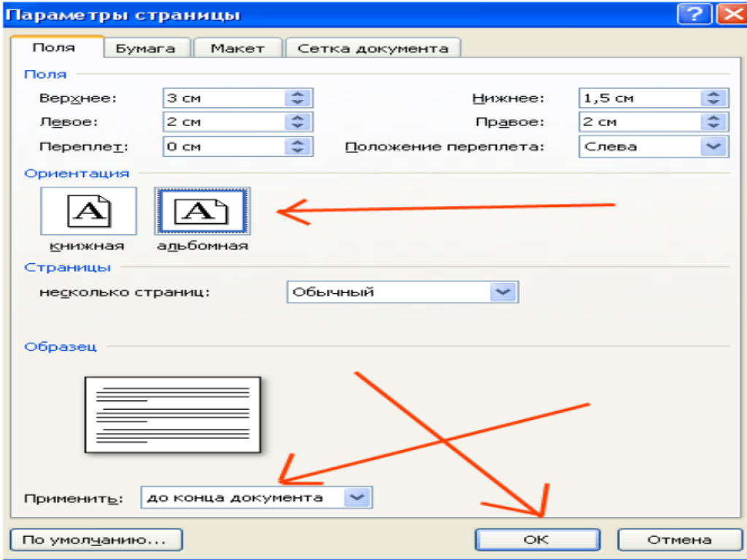
Task: Click the Страницы section heading
Action: click(68, 268)
